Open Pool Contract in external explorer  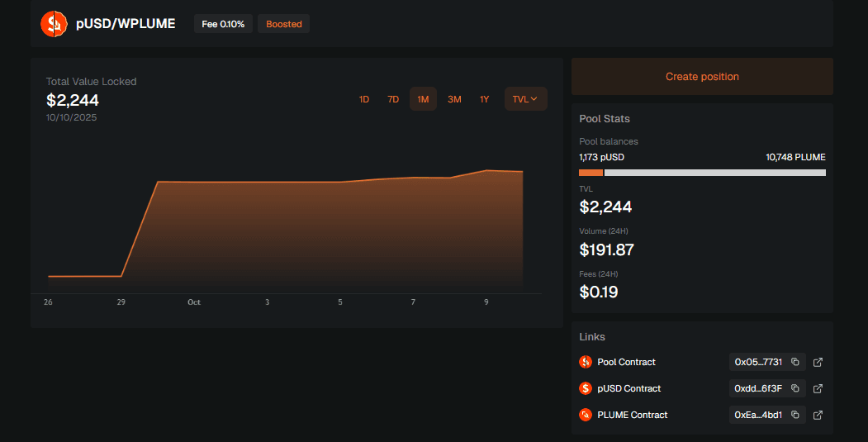[x=818, y=362]
